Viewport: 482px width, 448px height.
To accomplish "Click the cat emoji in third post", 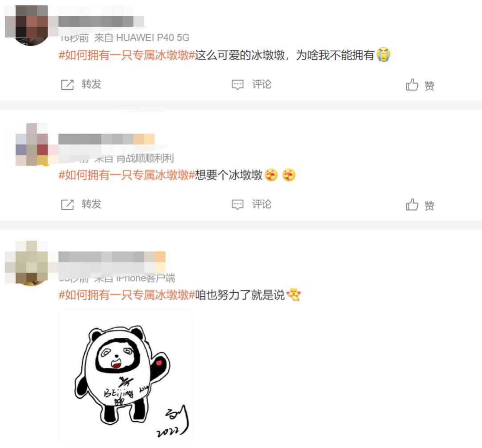I will pos(294,295).
